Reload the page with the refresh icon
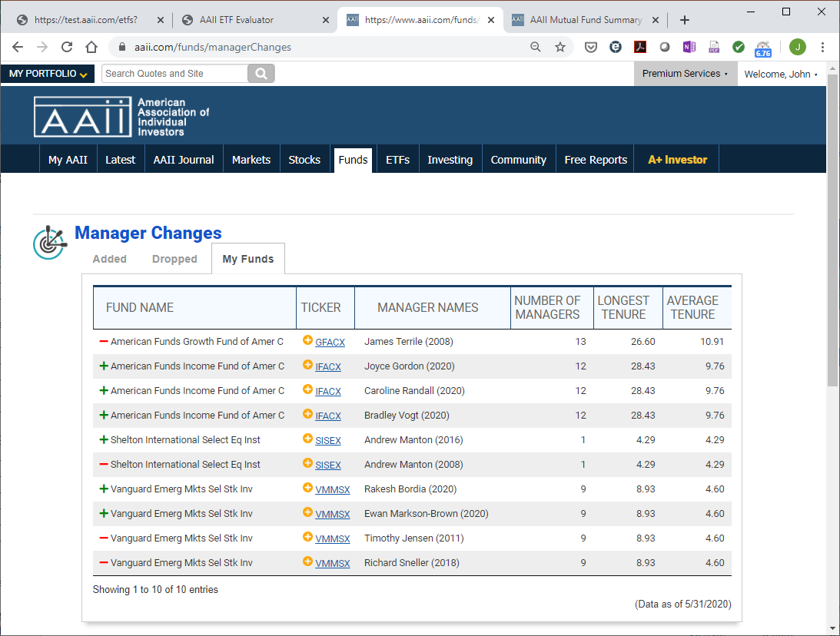Screen dimensions: 840x636 (x=67, y=47)
